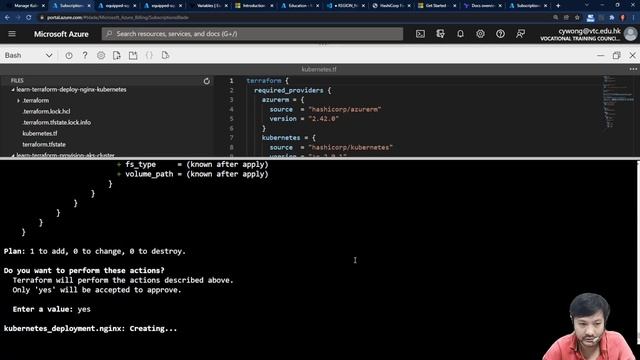Open the editor more options ellipsis
Viewport: 640px width, 360px height.
point(633,69)
